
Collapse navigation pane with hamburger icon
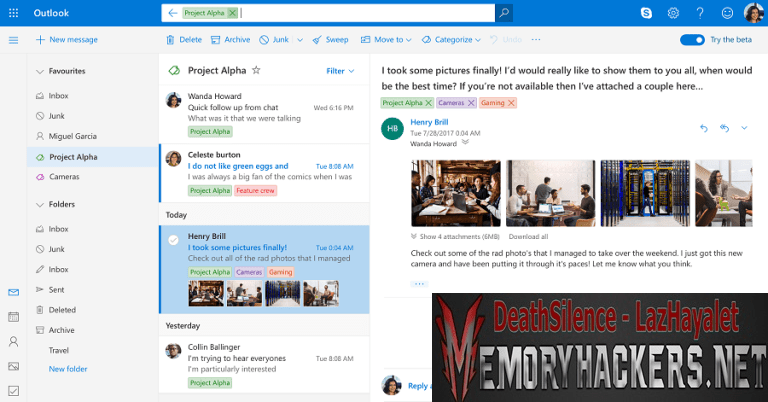(14, 40)
